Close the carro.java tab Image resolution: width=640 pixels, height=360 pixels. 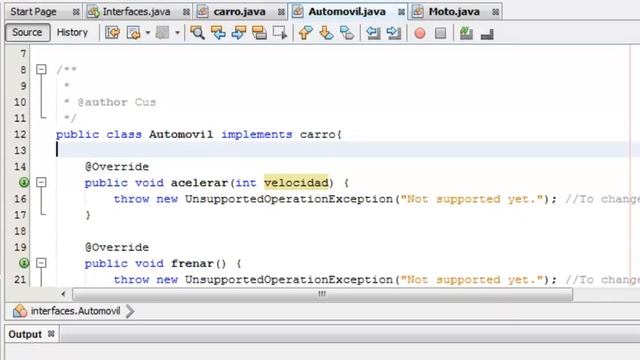tap(281, 12)
